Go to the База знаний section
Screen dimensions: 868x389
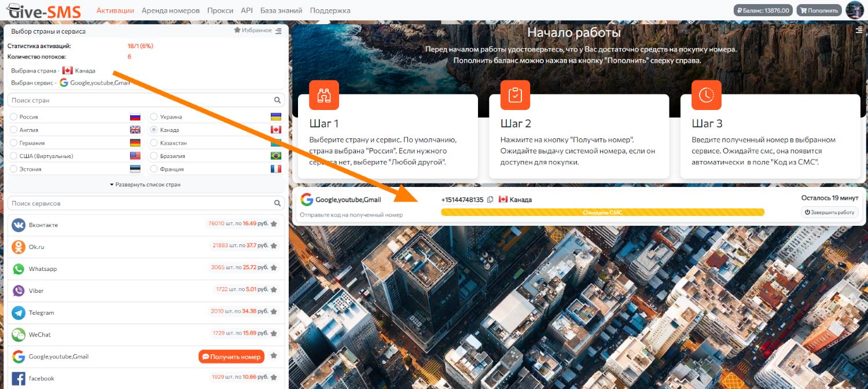pyautogui.click(x=281, y=10)
